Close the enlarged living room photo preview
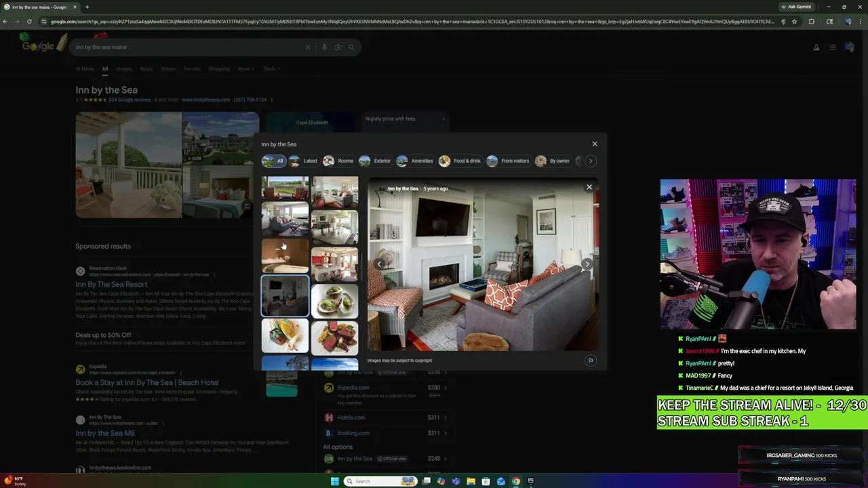 589,187
